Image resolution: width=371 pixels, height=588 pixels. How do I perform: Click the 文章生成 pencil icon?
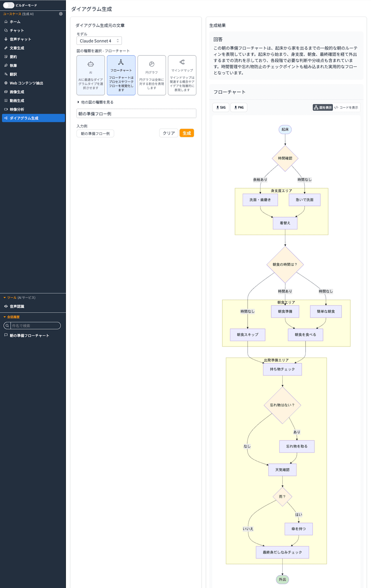coord(6,48)
